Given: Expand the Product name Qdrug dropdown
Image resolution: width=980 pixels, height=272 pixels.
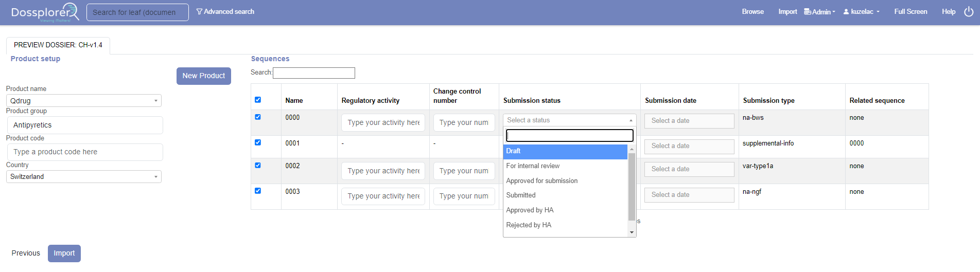Looking at the screenshot, I should (83, 101).
